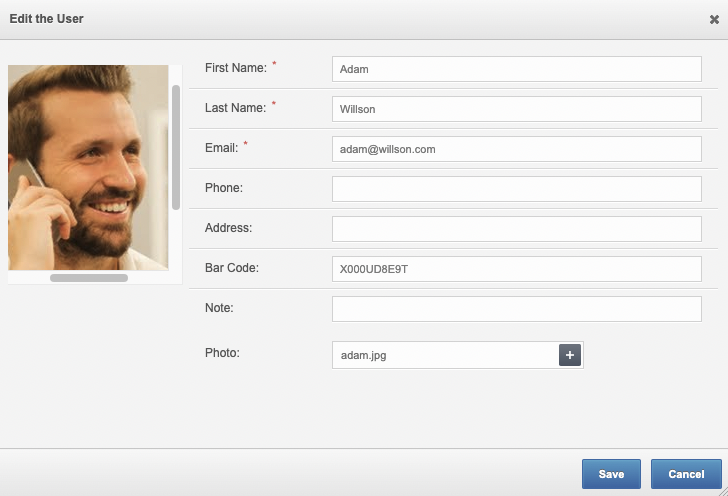
Task: Click the Note label
Action: point(219,307)
